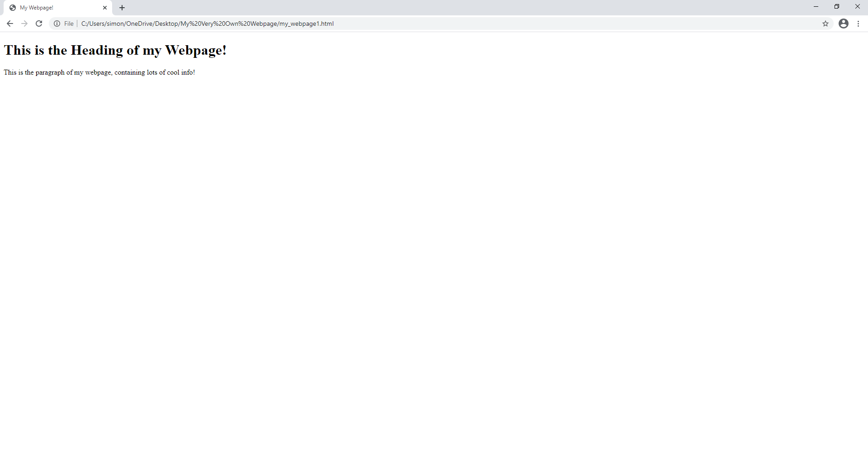
Task: Close the My Webpage! tab
Action: (x=105, y=8)
